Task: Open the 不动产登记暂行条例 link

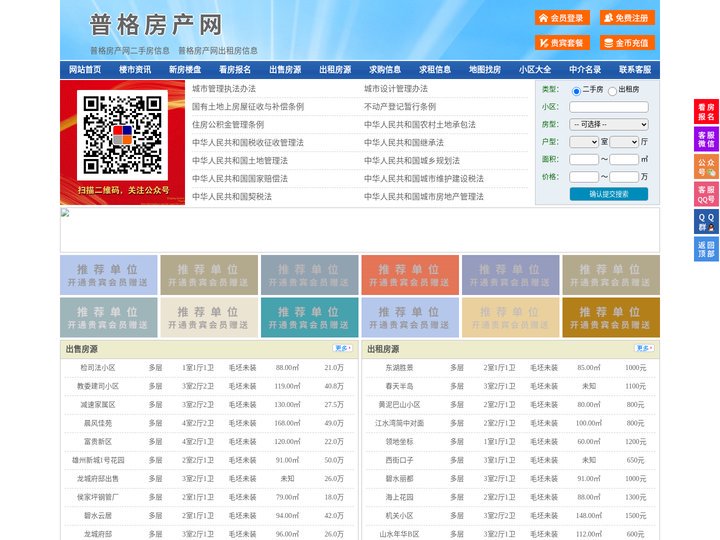Action: click(400, 107)
